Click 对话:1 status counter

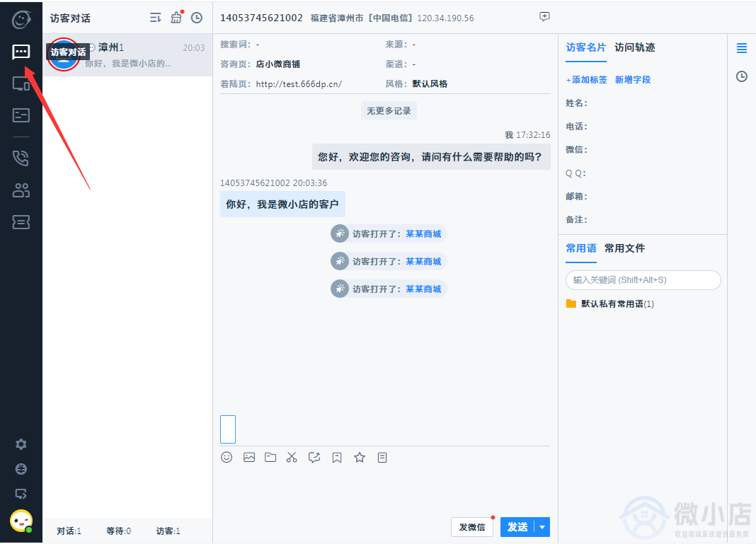point(69,531)
